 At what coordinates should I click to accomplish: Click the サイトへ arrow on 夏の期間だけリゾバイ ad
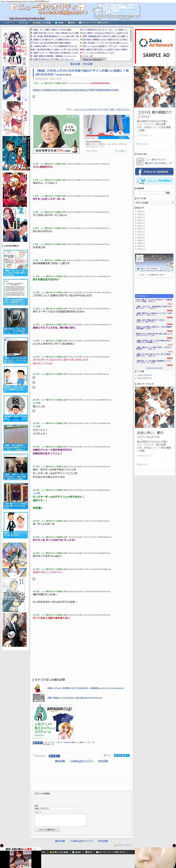(x=142, y=144)
